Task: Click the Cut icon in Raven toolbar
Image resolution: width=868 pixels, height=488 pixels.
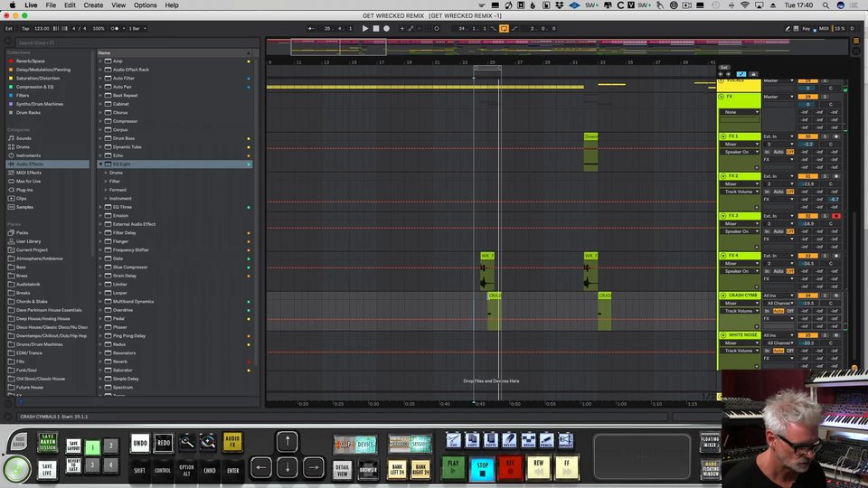Action: (453, 440)
